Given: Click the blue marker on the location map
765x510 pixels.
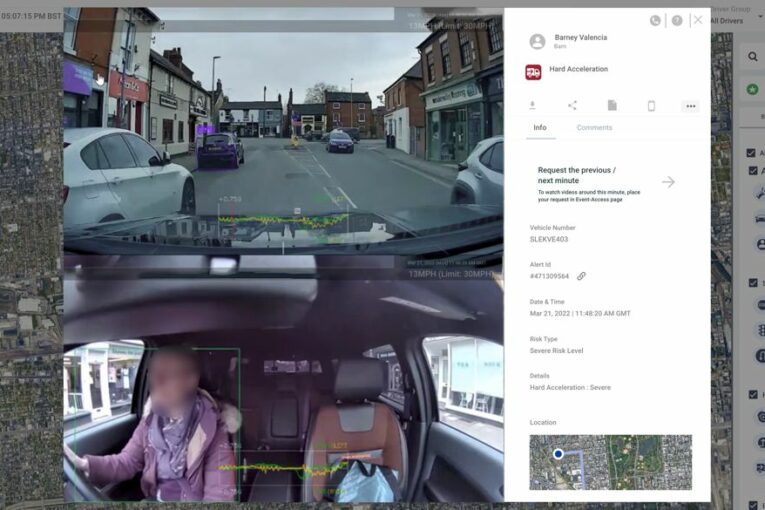Looking at the screenshot, I should coord(558,454).
